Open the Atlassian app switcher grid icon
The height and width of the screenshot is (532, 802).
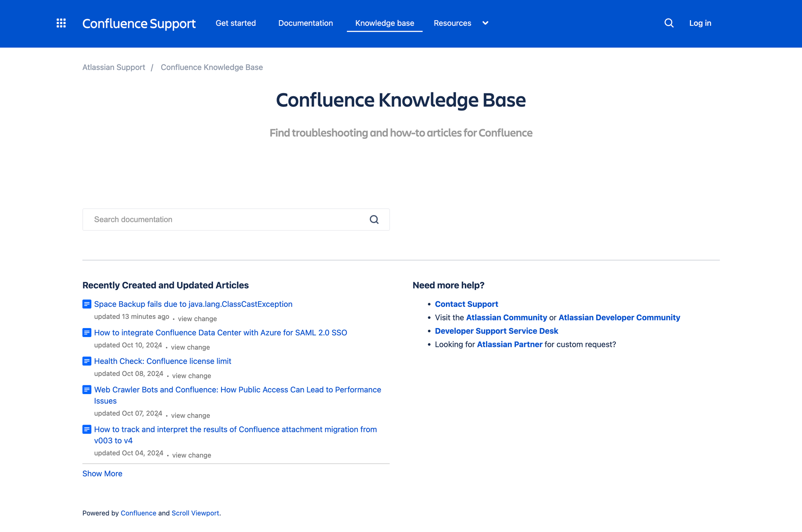pyautogui.click(x=61, y=23)
